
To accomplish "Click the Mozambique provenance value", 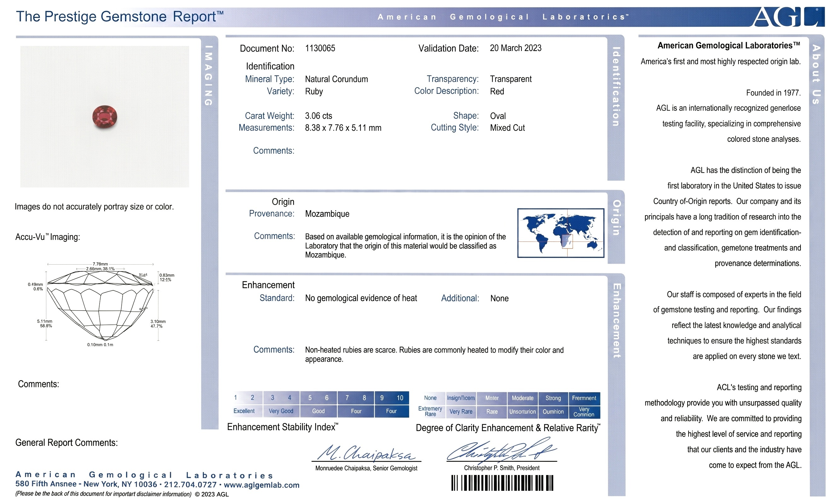I will point(327,214).
